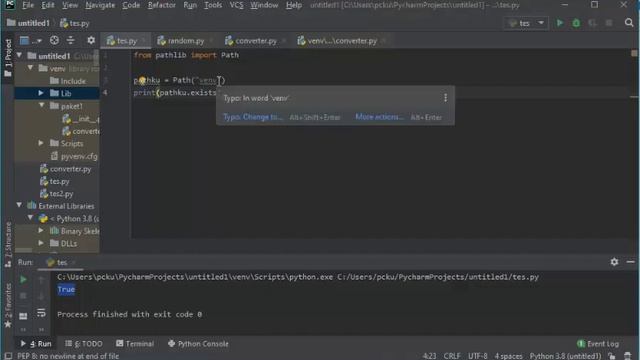Click 'More actions...' link

pos(379,117)
